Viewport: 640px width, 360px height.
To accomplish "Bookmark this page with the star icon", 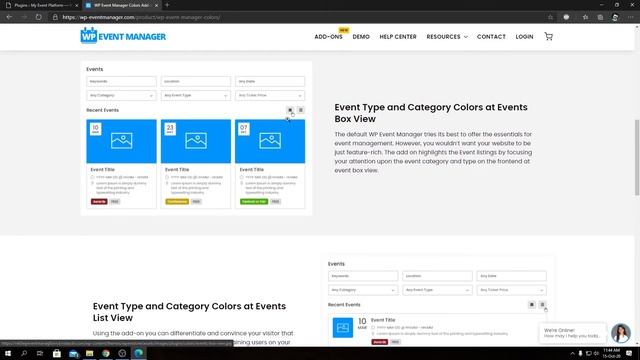I will pos(551,17).
